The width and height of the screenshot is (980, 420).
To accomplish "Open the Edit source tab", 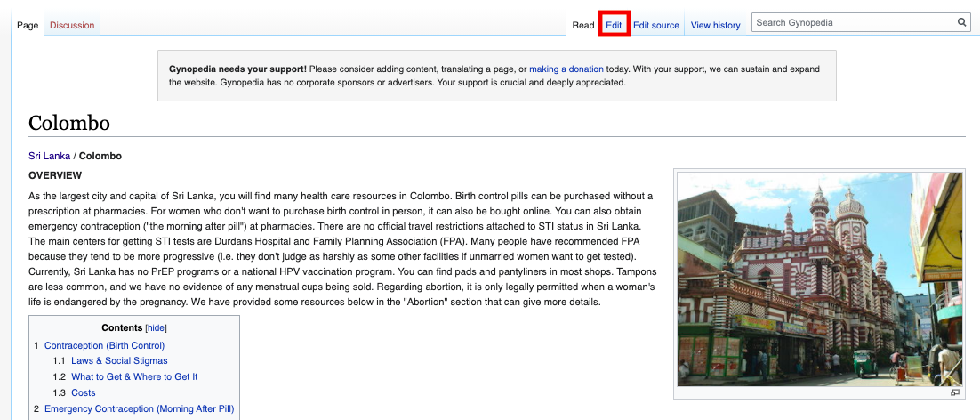I will (655, 25).
